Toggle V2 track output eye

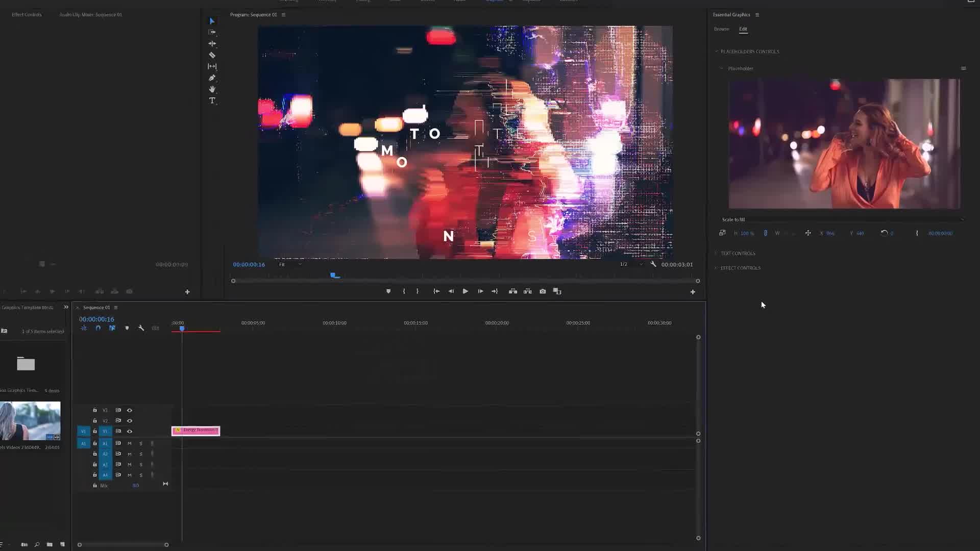130,421
